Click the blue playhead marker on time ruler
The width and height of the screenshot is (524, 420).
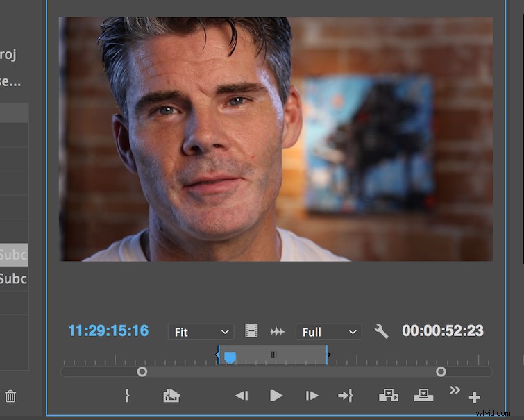coord(230,358)
